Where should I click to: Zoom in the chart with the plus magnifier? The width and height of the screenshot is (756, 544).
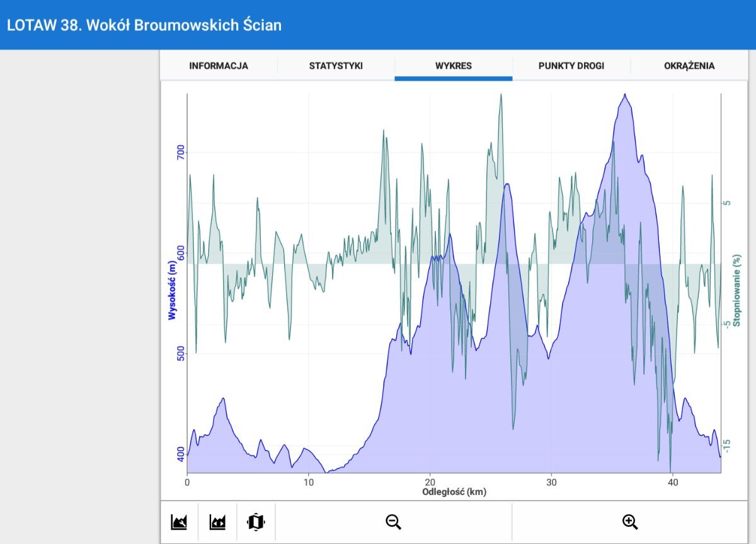click(630, 522)
